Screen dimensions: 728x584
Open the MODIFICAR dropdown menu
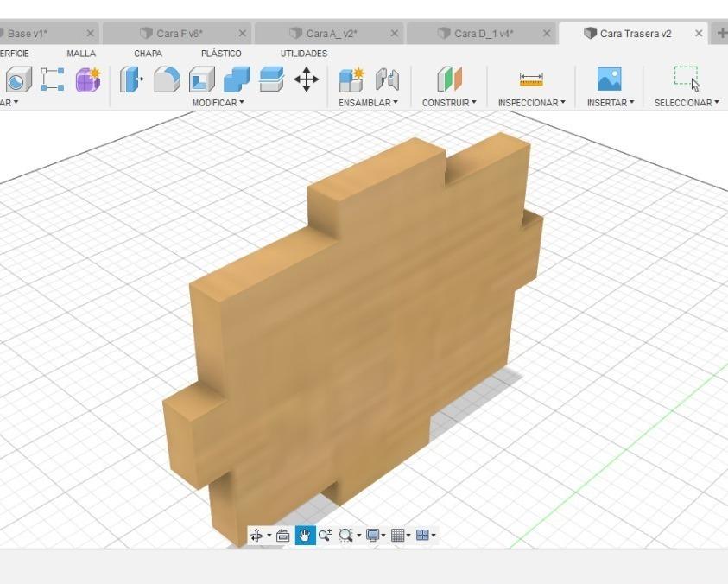[x=218, y=103]
